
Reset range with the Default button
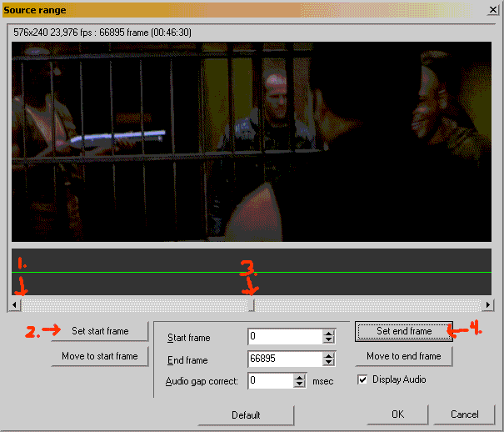[246, 414]
